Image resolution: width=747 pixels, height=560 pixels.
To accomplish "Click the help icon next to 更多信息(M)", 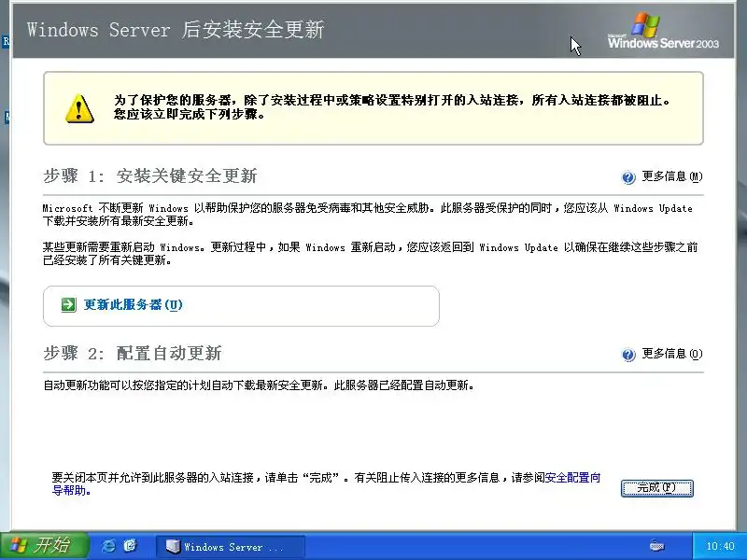I will pyautogui.click(x=628, y=177).
